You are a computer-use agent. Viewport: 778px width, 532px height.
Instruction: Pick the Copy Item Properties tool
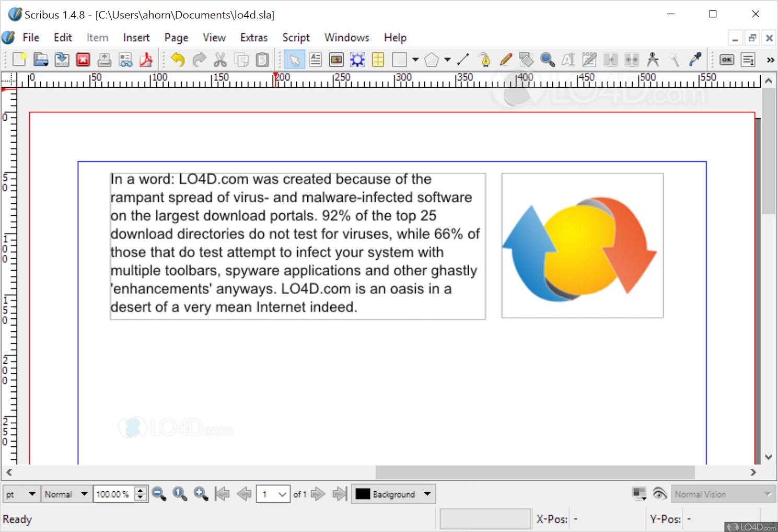(x=674, y=60)
